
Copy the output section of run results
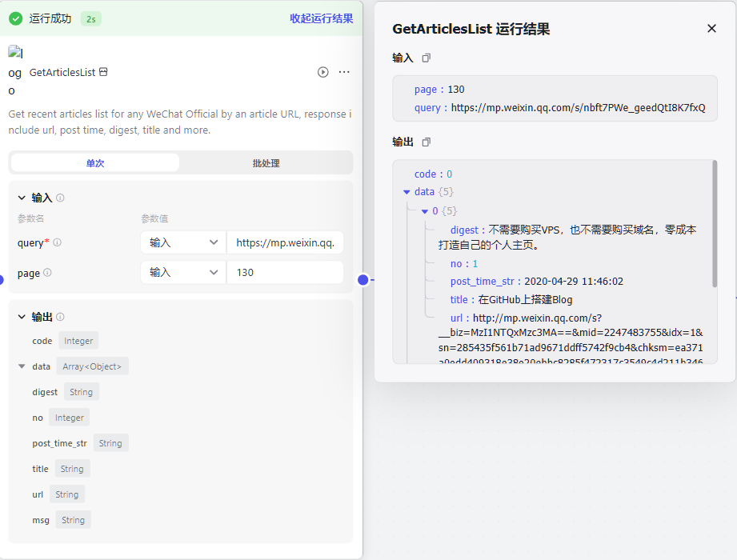[426, 142]
